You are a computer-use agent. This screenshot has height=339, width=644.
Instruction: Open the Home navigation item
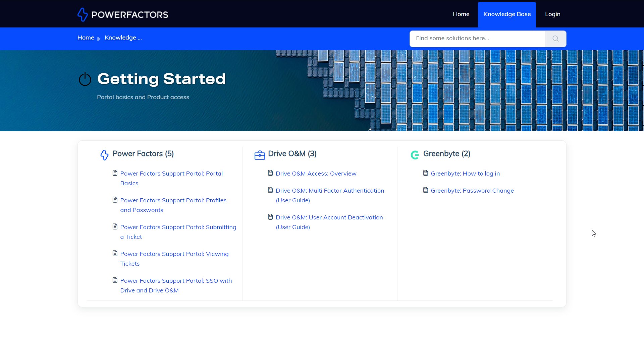tap(461, 14)
